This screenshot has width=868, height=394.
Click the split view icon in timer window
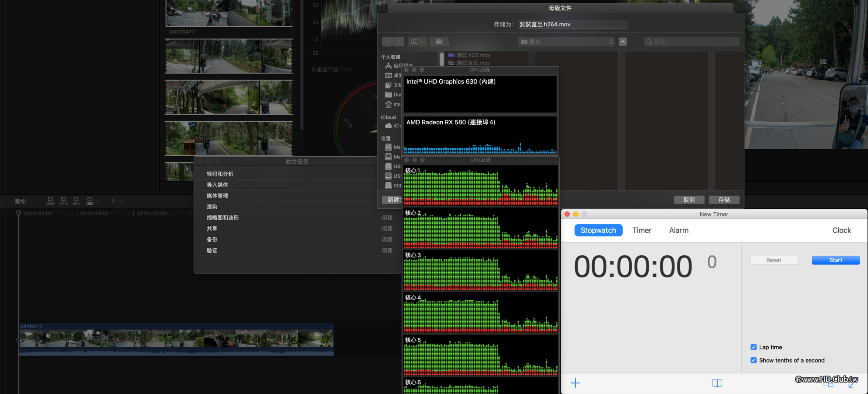point(717,383)
